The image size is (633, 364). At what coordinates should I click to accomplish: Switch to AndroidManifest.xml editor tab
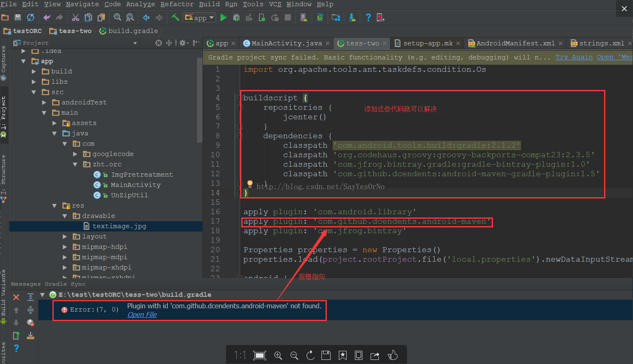(x=515, y=43)
